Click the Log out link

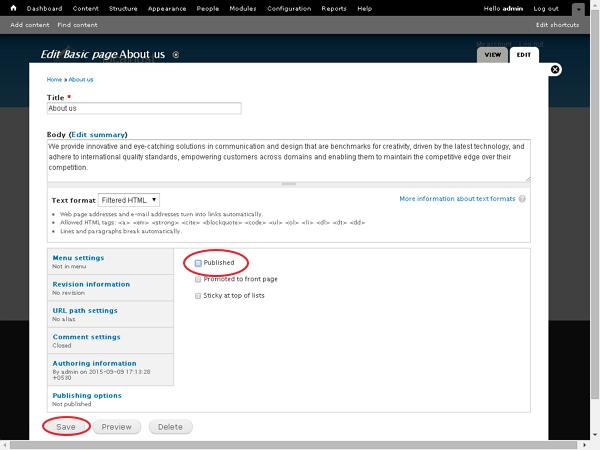coord(546,8)
